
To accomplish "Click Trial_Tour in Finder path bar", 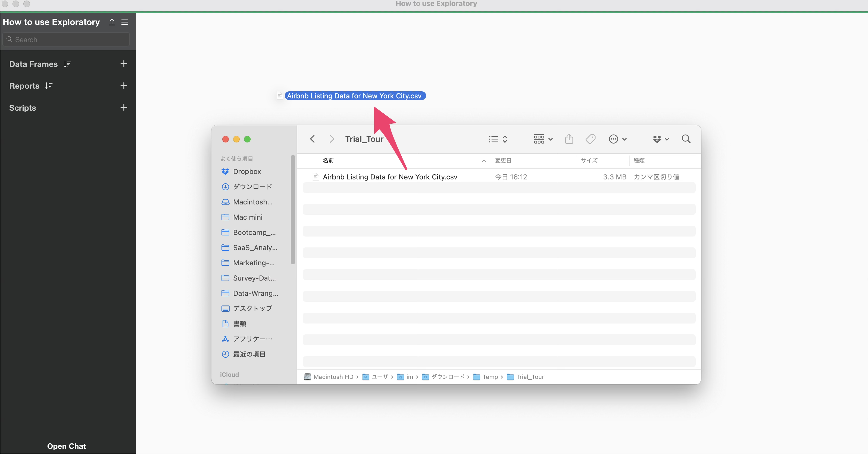I will 525,377.
